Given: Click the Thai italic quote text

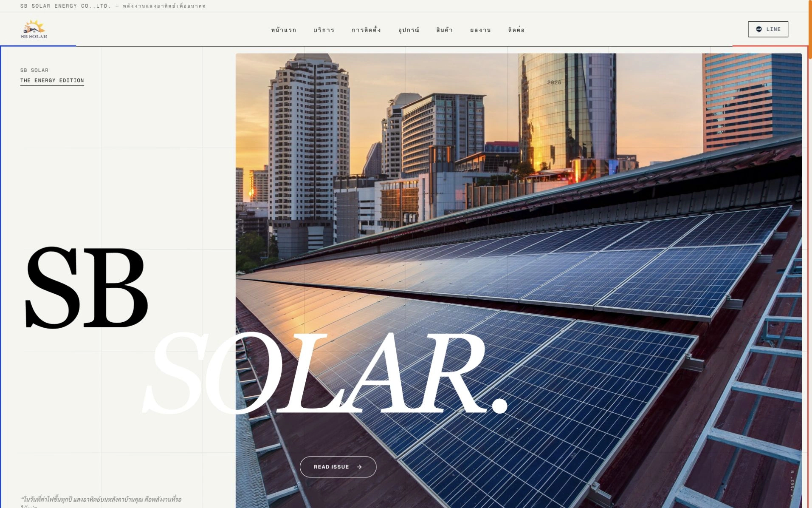Looking at the screenshot, I should coord(101,502).
